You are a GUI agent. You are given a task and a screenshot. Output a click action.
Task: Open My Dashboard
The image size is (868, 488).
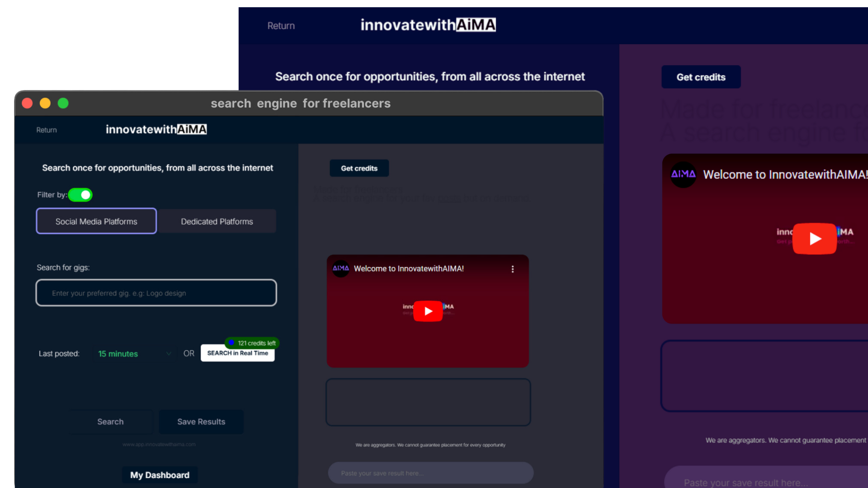click(160, 475)
